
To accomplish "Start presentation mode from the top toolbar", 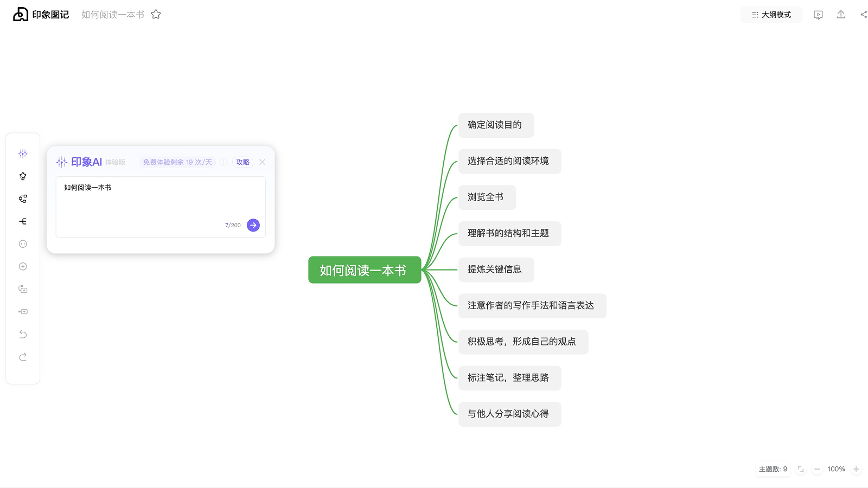I will click(x=818, y=15).
